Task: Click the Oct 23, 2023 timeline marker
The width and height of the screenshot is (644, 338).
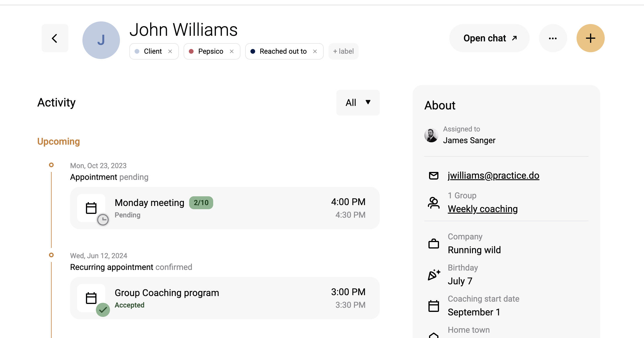Action: [x=51, y=165]
